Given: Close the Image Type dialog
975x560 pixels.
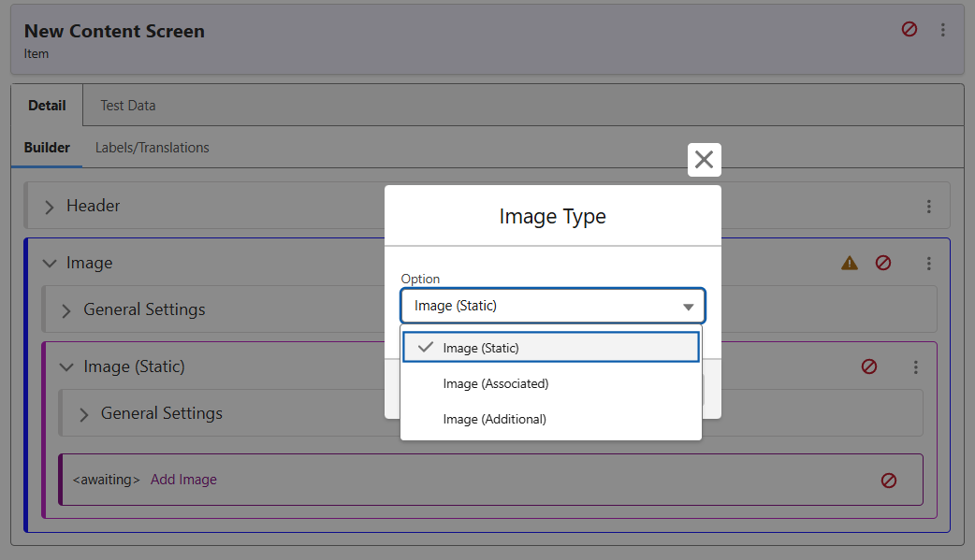Looking at the screenshot, I should pyautogui.click(x=704, y=160).
